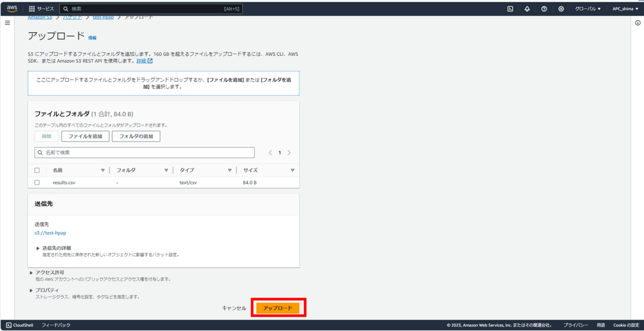The image size is (644, 331).
Task: Open the info panel icon at right
Action: pyautogui.click(x=638, y=23)
